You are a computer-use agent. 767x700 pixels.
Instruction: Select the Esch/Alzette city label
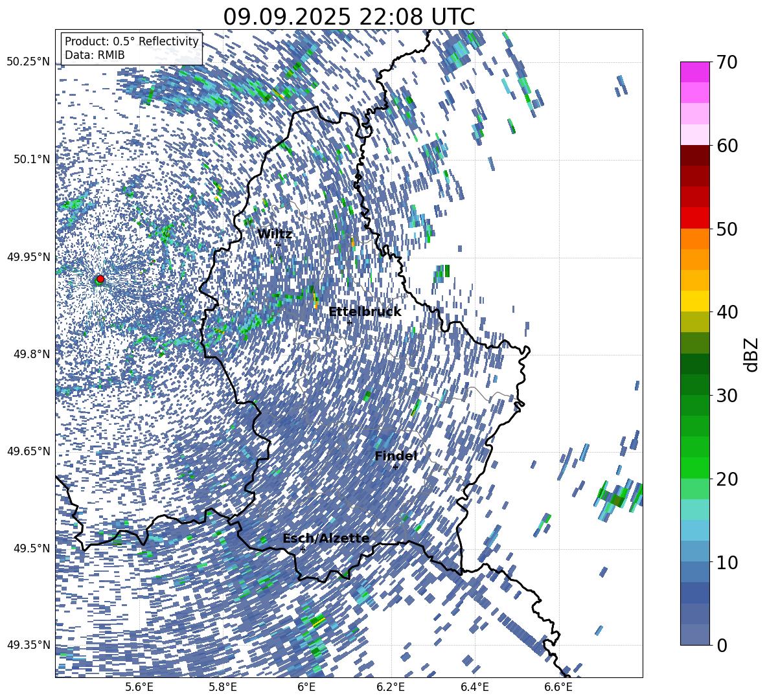coord(325,538)
